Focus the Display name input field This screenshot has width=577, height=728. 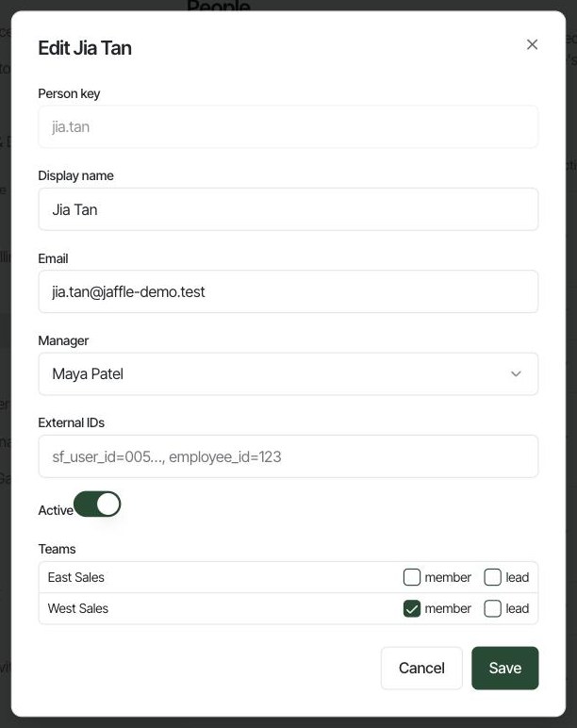pyautogui.click(x=288, y=209)
